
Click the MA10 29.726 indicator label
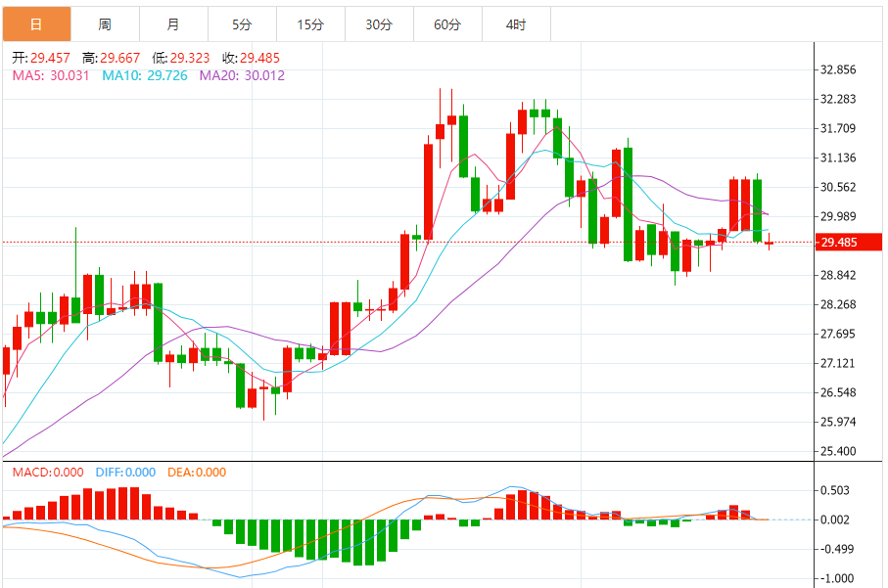[x=145, y=75]
